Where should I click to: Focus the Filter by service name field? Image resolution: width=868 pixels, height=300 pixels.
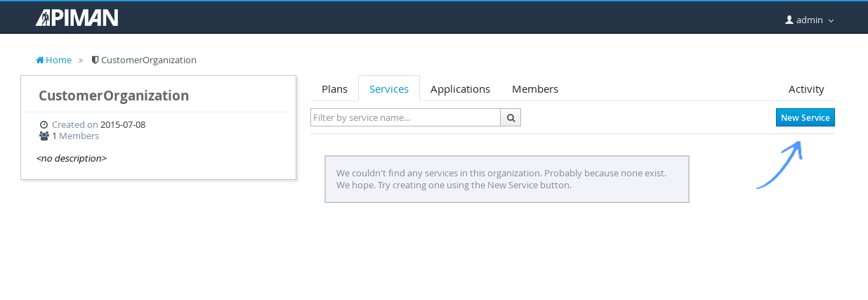405,117
